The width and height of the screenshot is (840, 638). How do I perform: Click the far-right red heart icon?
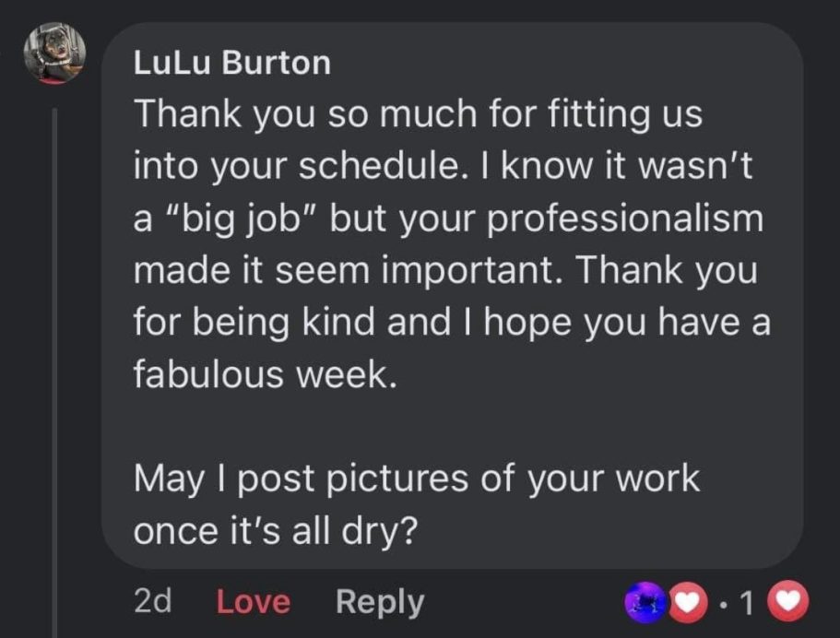790,602
